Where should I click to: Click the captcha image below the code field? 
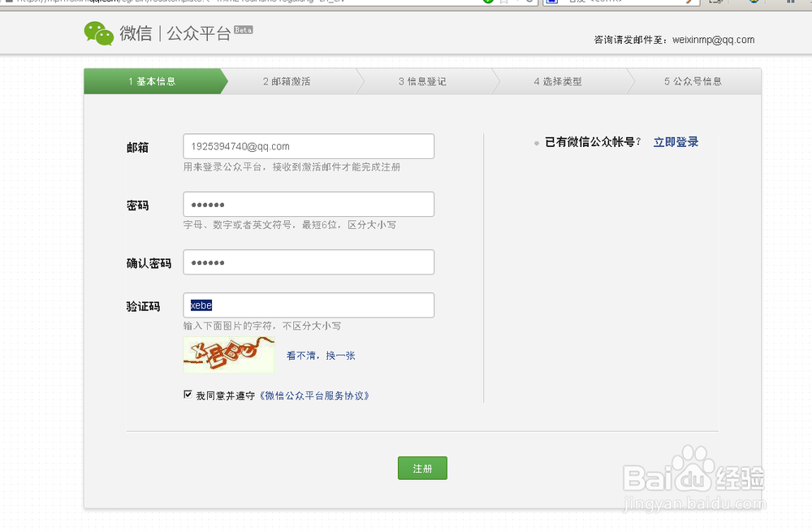pos(229,356)
